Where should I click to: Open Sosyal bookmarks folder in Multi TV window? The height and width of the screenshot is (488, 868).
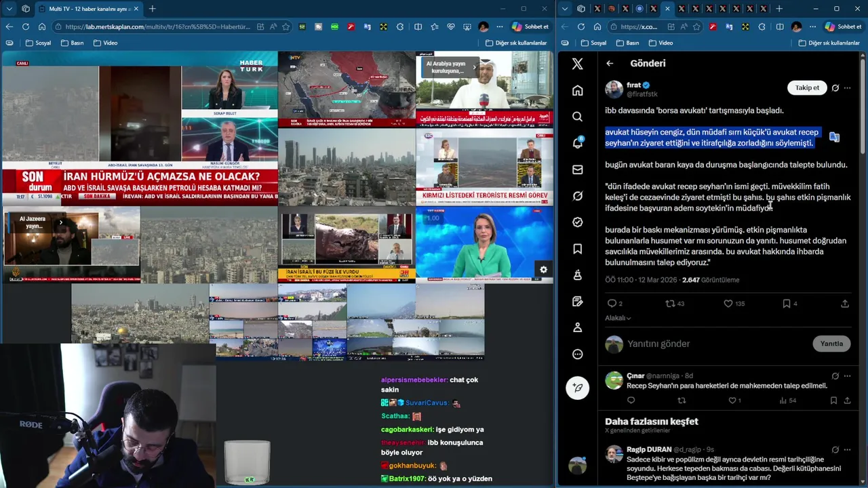pyautogui.click(x=38, y=43)
